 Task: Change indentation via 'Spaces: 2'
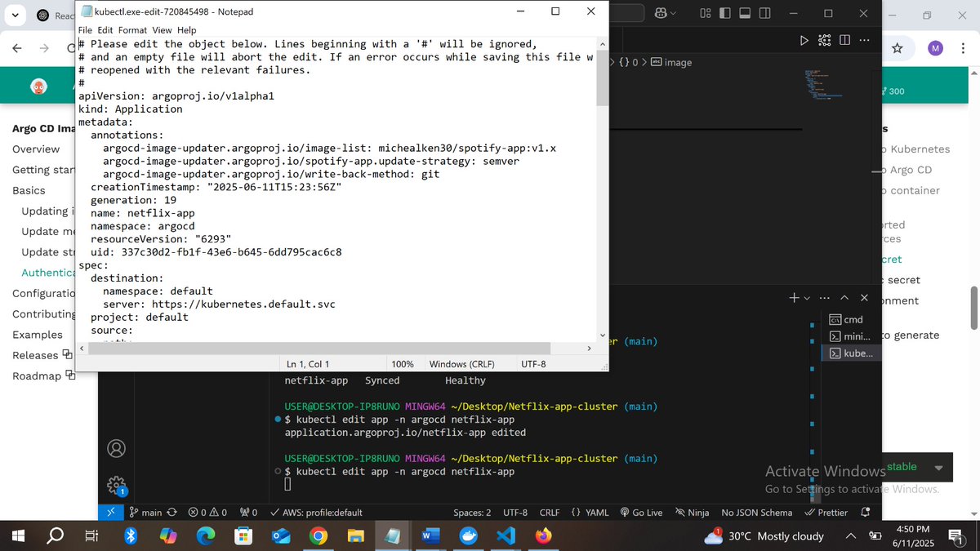click(x=472, y=513)
